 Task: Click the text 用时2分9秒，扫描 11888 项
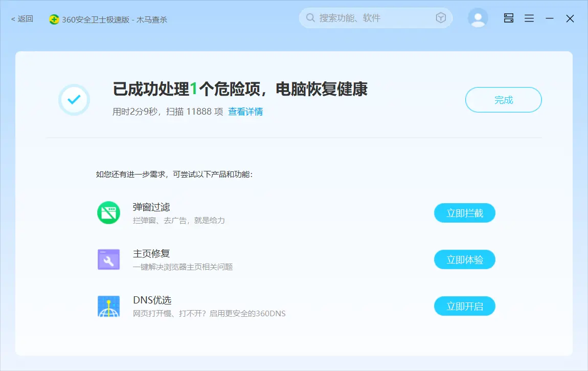pos(168,112)
